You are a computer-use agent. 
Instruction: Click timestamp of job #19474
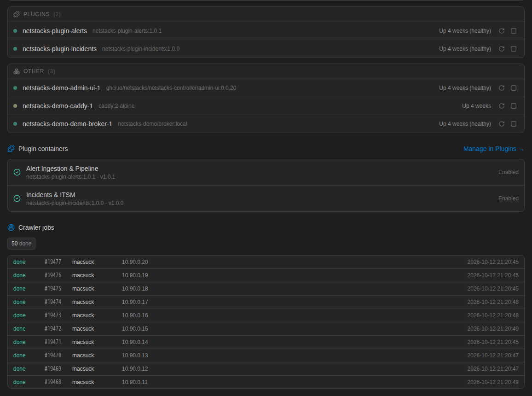point(492,302)
